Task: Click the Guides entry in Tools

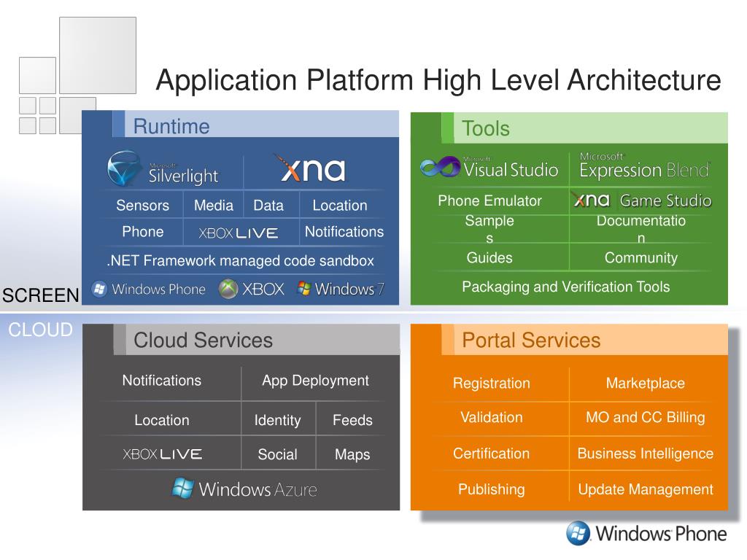Action: [489, 257]
